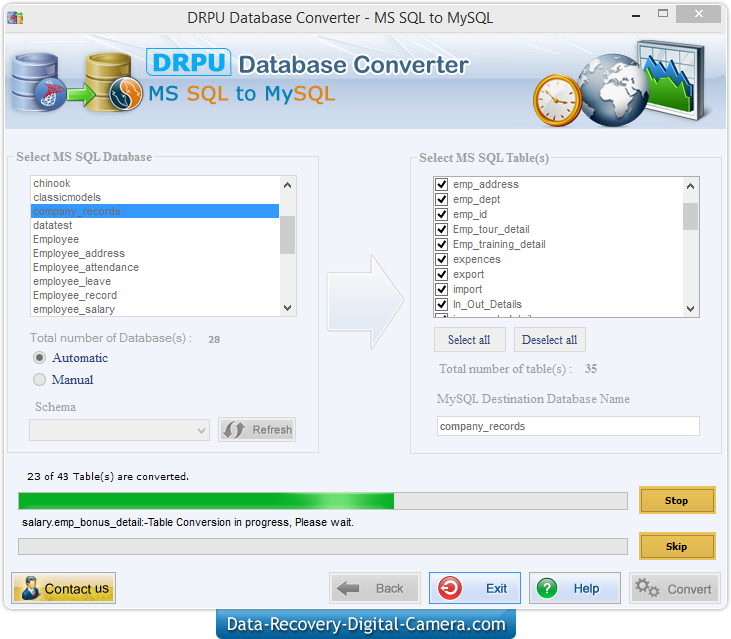Viewport: 731px width, 639px height.
Task: Minimize the converter window
Action: click(636, 15)
